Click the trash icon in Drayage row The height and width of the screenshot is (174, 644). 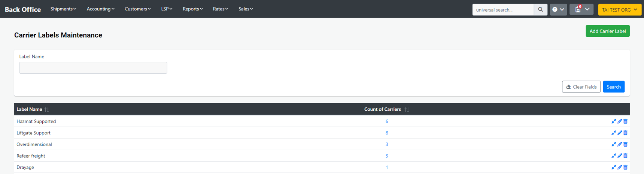coord(625,167)
